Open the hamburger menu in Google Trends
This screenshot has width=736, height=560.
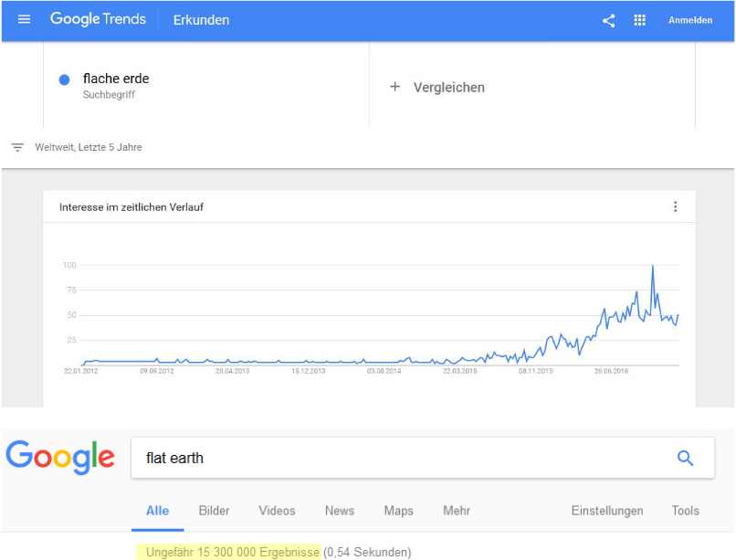tap(24, 19)
